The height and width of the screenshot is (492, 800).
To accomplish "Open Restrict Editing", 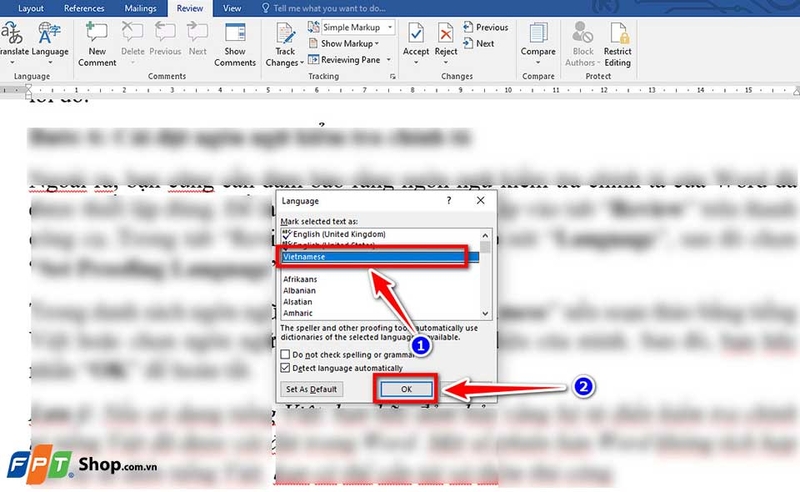I will coord(617,44).
